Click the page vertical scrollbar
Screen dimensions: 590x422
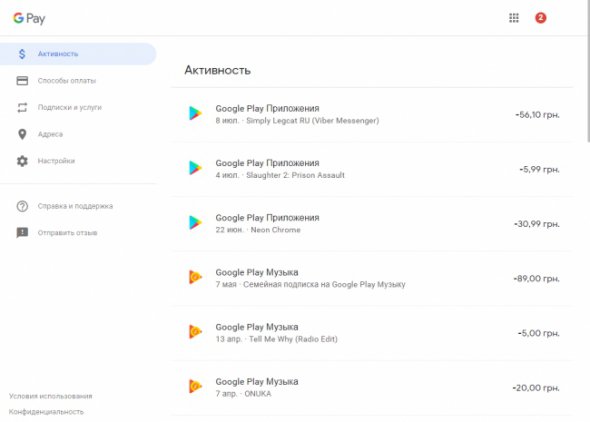[x=588, y=71]
